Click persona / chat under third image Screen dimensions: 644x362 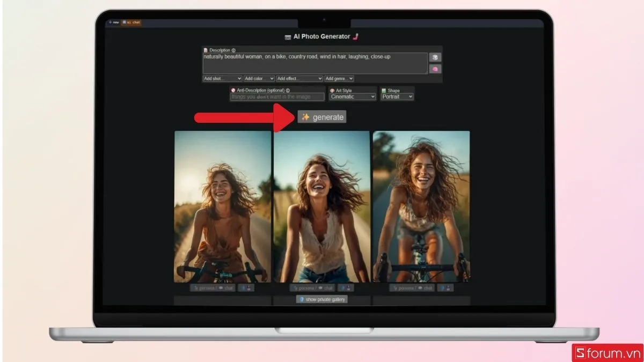[x=412, y=288]
